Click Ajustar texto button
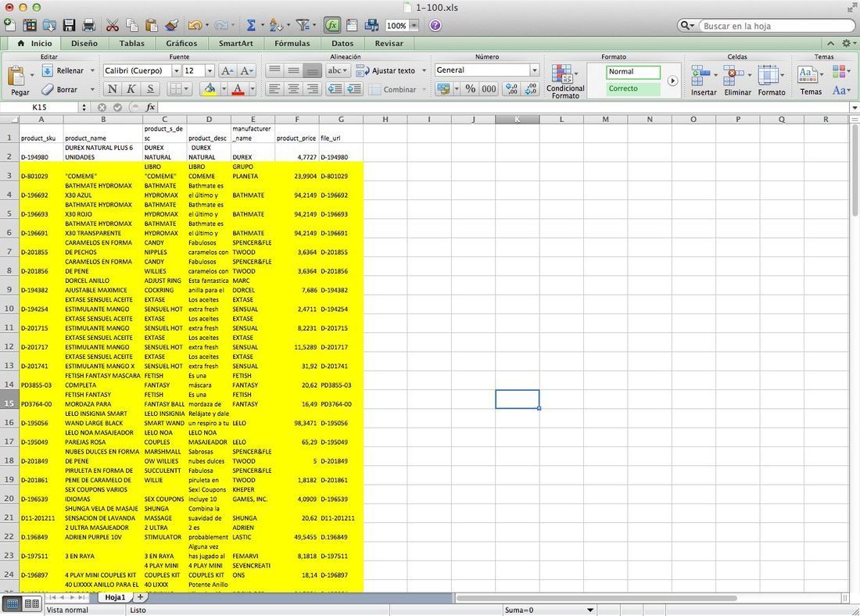The height and width of the screenshot is (616, 860). [x=385, y=71]
